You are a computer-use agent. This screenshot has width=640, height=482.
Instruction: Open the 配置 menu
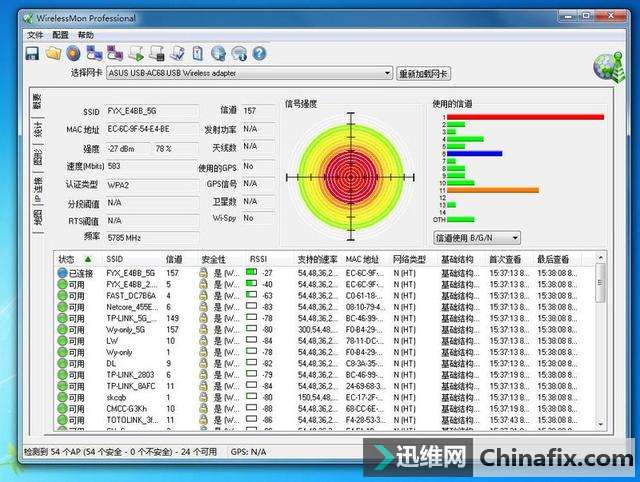(x=60, y=35)
